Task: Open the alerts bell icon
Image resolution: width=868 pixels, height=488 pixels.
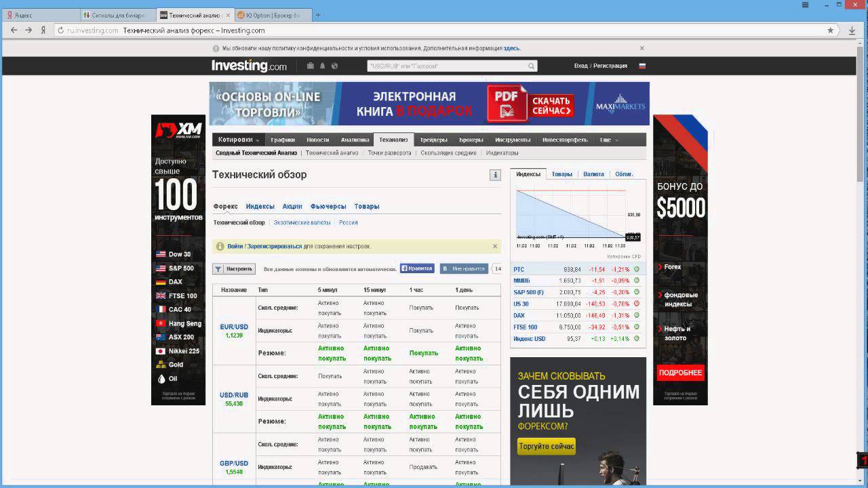Action: (x=323, y=66)
